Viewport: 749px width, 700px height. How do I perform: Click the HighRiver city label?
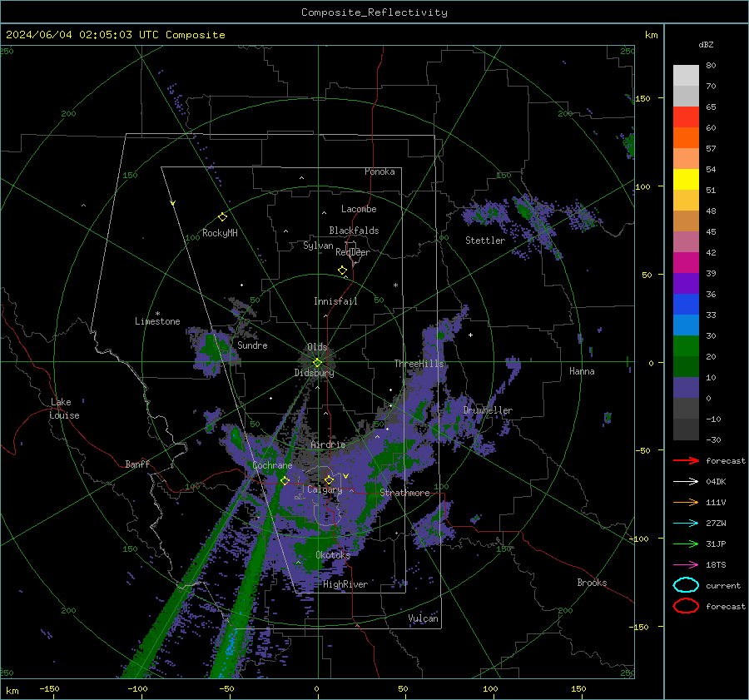coord(345,584)
